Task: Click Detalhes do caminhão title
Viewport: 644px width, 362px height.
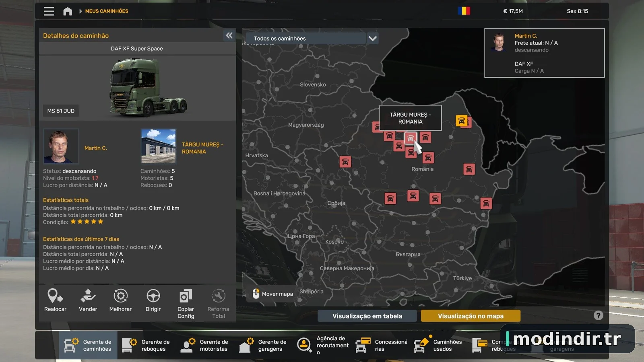Action: [76, 36]
